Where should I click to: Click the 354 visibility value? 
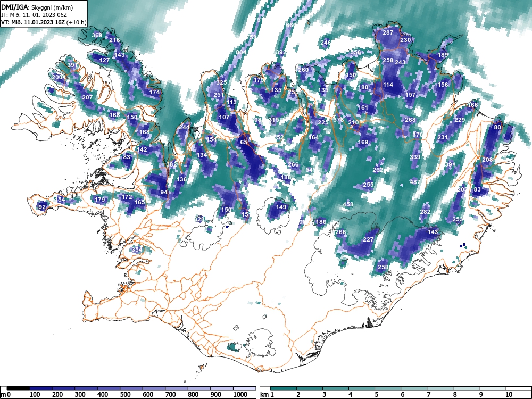137,250
